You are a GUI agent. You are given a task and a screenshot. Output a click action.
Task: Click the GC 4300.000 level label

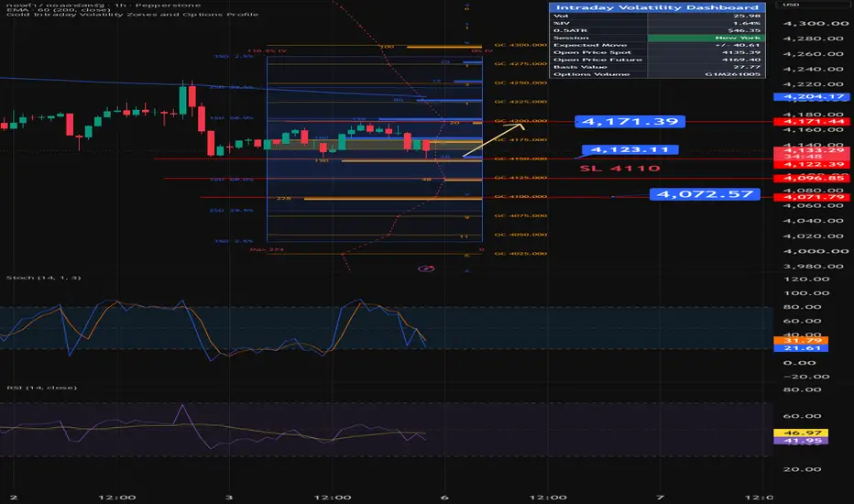(x=520, y=45)
